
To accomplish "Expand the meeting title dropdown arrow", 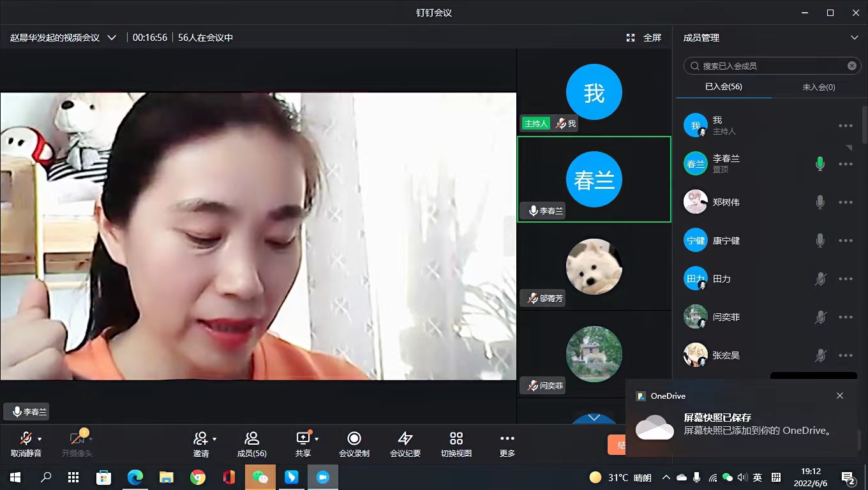I will point(112,38).
